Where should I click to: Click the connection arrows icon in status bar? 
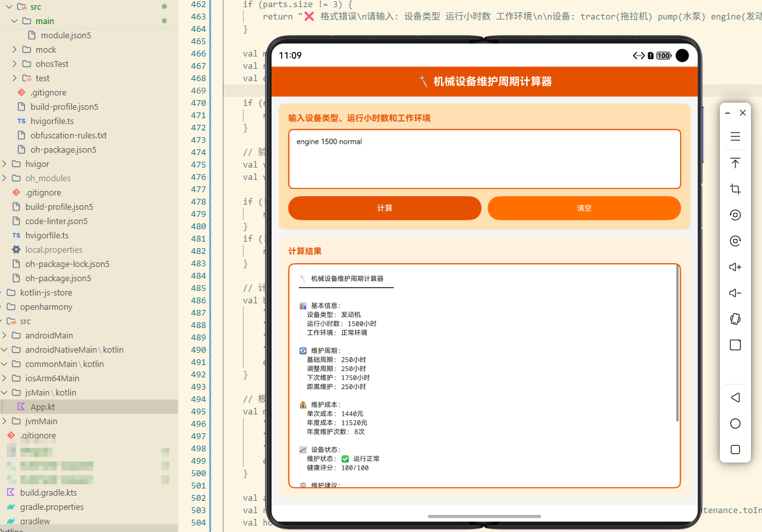coord(639,55)
